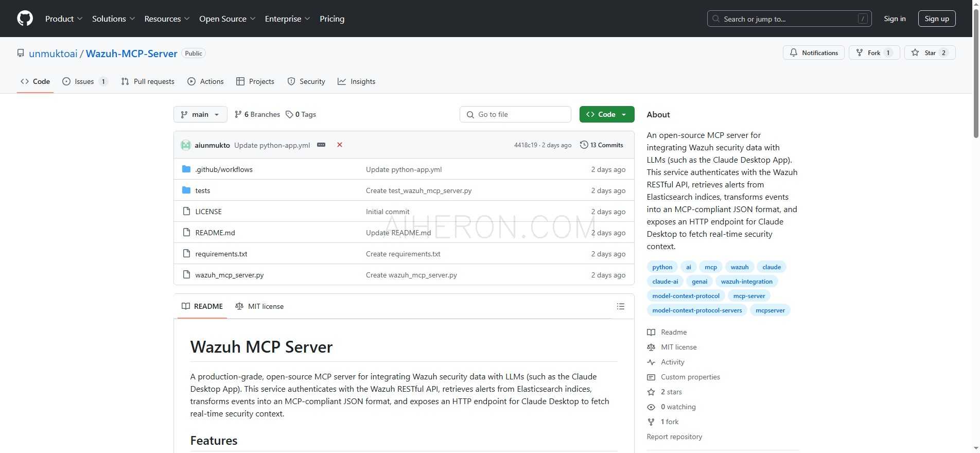Click the README.md file icon

(x=186, y=233)
